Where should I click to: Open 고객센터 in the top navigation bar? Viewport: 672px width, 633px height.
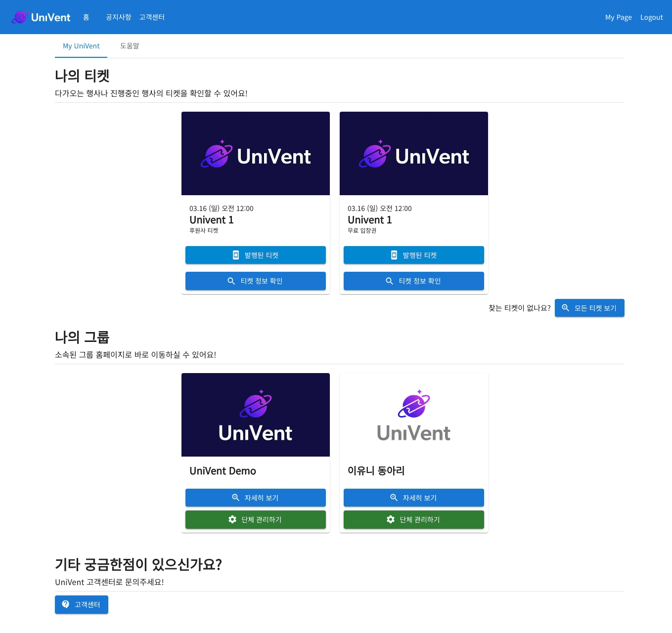(152, 17)
